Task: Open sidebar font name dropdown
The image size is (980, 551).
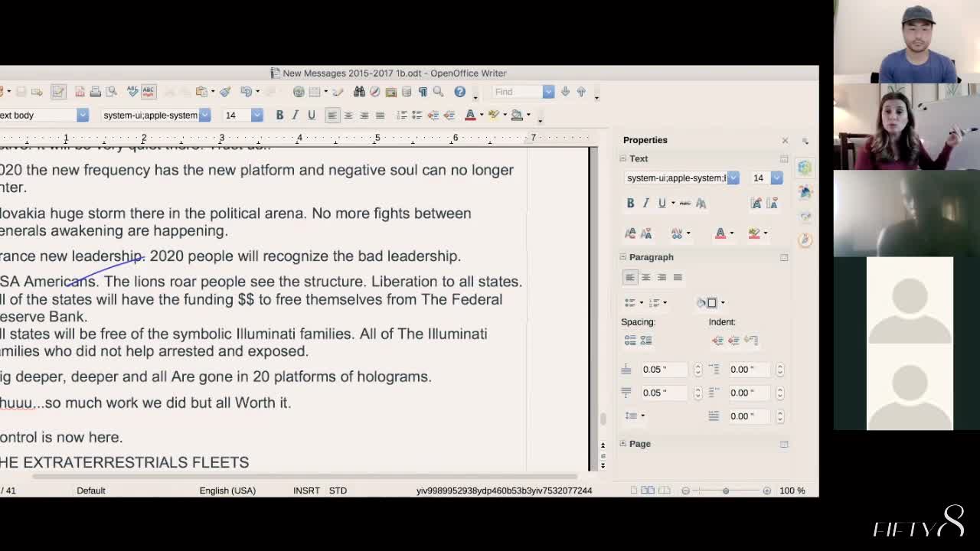Action: pos(733,178)
